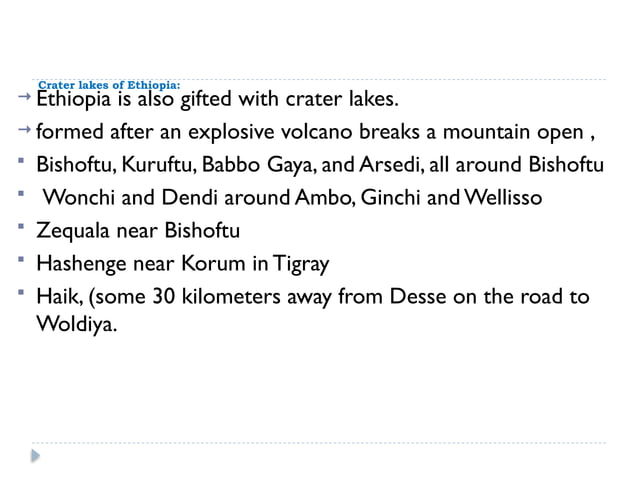The width and height of the screenshot is (638, 478).
Task: Click the word "Haik" in the last bullet
Action: (x=58, y=298)
